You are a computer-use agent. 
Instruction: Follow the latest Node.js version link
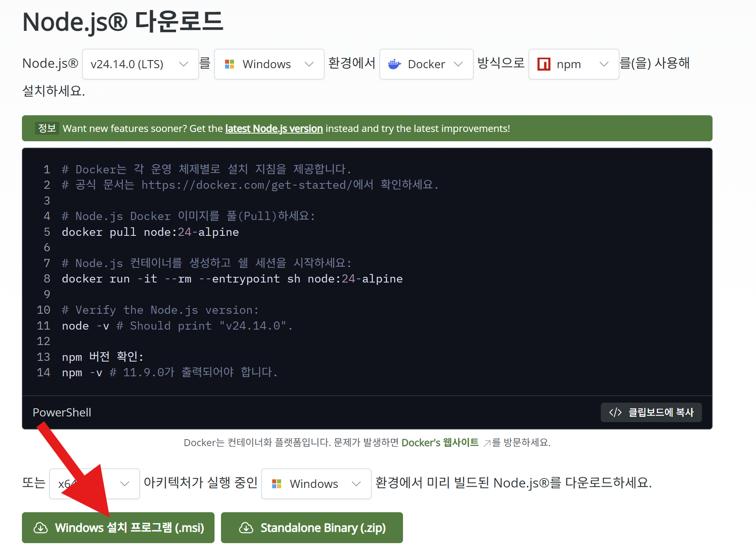pyautogui.click(x=274, y=129)
